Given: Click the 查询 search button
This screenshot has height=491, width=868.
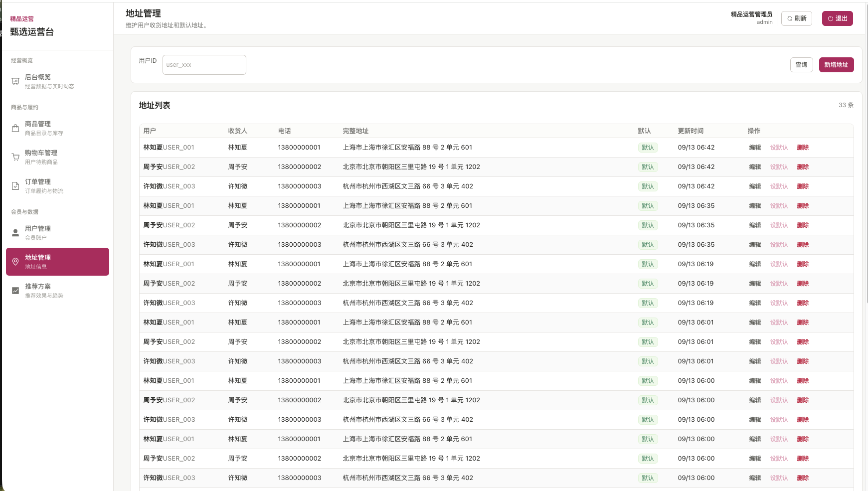Looking at the screenshot, I should [802, 65].
